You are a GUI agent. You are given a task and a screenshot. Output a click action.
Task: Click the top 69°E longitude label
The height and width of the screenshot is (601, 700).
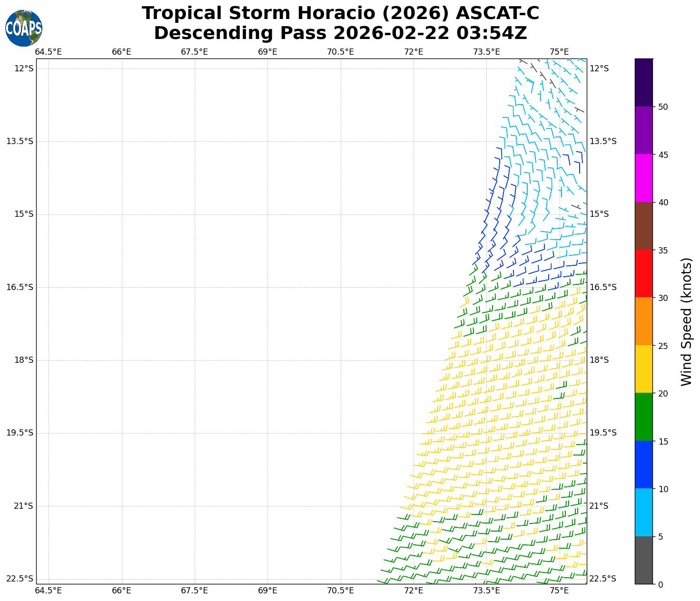click(x=267, y=52)
